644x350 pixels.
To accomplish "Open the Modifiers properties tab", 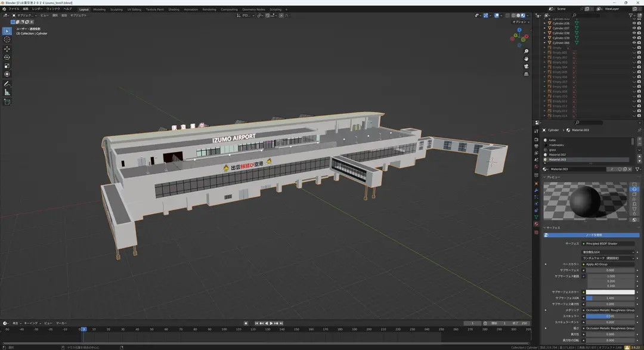I will [x=536, y=190].
